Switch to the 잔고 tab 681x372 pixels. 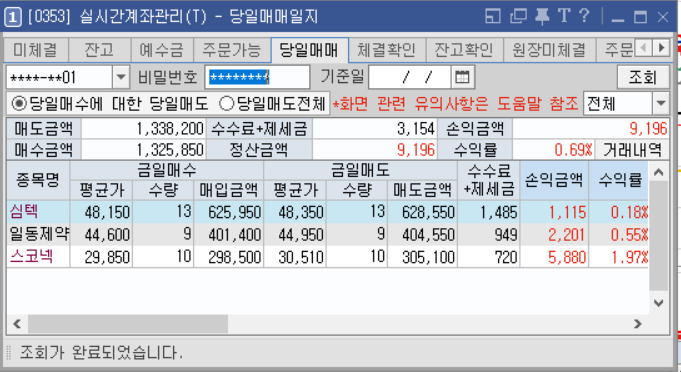click(x=99, y=50)
